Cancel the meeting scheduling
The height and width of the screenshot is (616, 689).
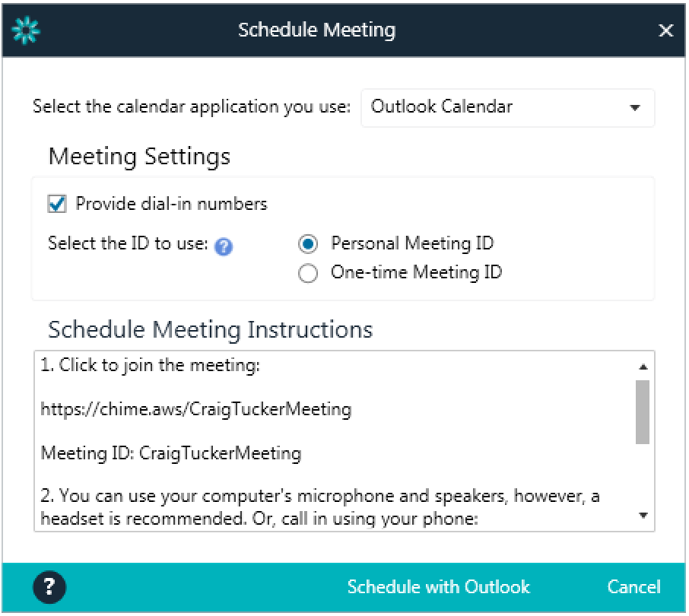(x=633, y=587)
